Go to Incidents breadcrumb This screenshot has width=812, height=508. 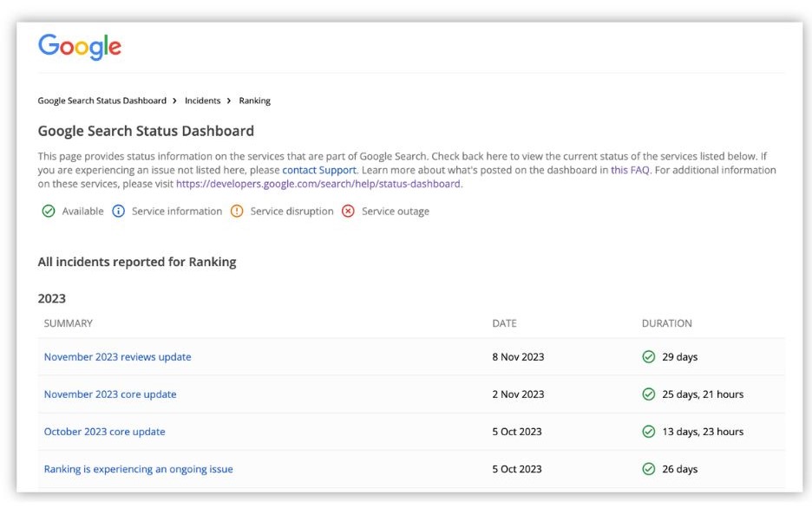pos(202,101)
